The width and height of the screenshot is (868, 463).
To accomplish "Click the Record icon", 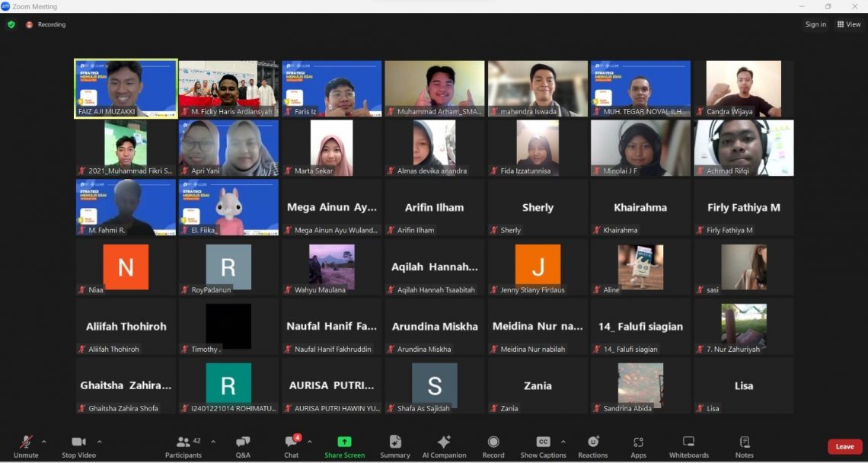I will 493,442.
